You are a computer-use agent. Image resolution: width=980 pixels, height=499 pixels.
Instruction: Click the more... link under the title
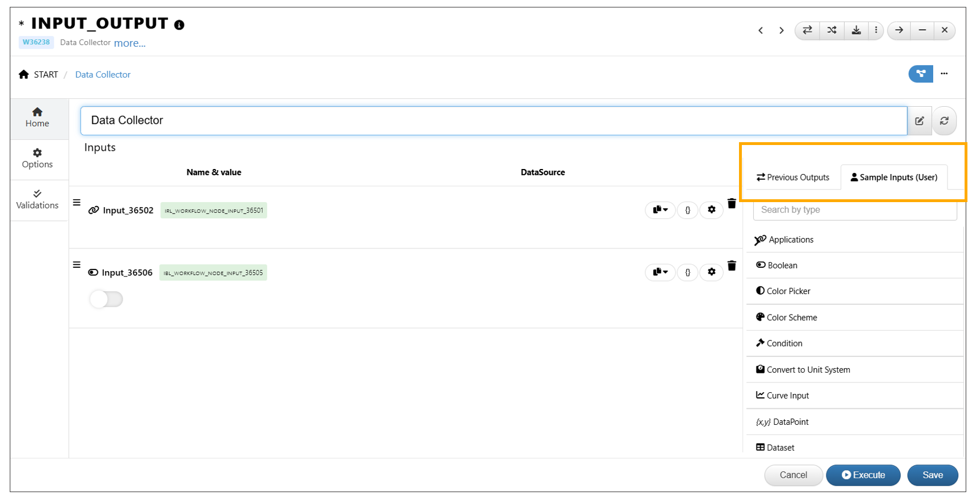tap(130, 43)
